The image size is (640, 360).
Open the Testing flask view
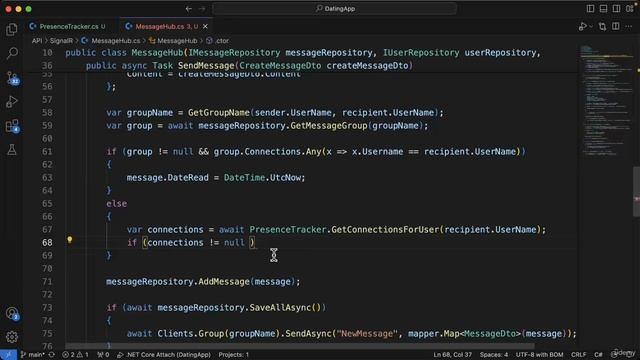tap(12, 150)
